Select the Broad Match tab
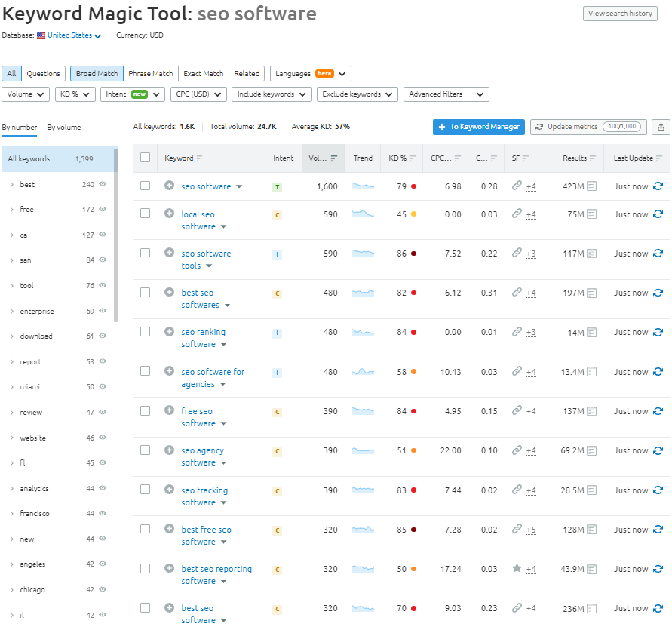This screenshot has width=672, height=633. point(97,74)
